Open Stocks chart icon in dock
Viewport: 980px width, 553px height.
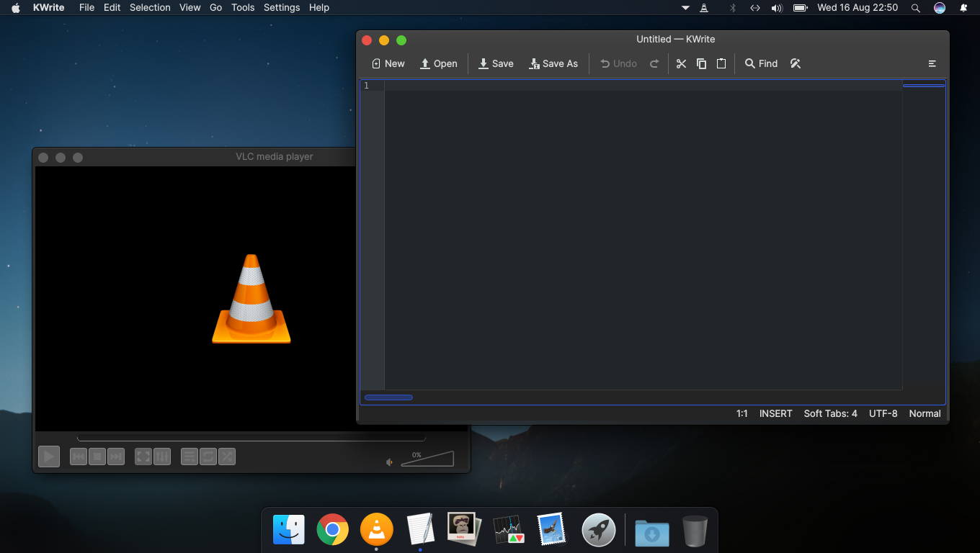click(509, 531)
